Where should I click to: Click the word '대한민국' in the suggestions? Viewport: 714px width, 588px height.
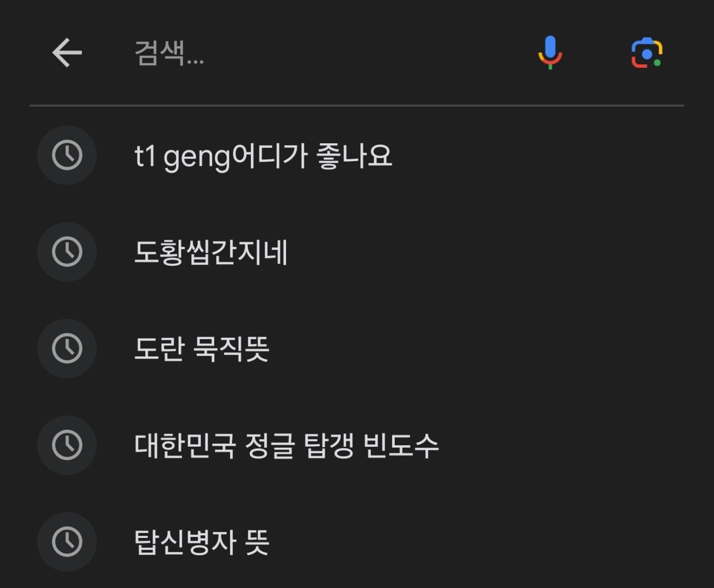pyautogui.click(x=185, y=445)
